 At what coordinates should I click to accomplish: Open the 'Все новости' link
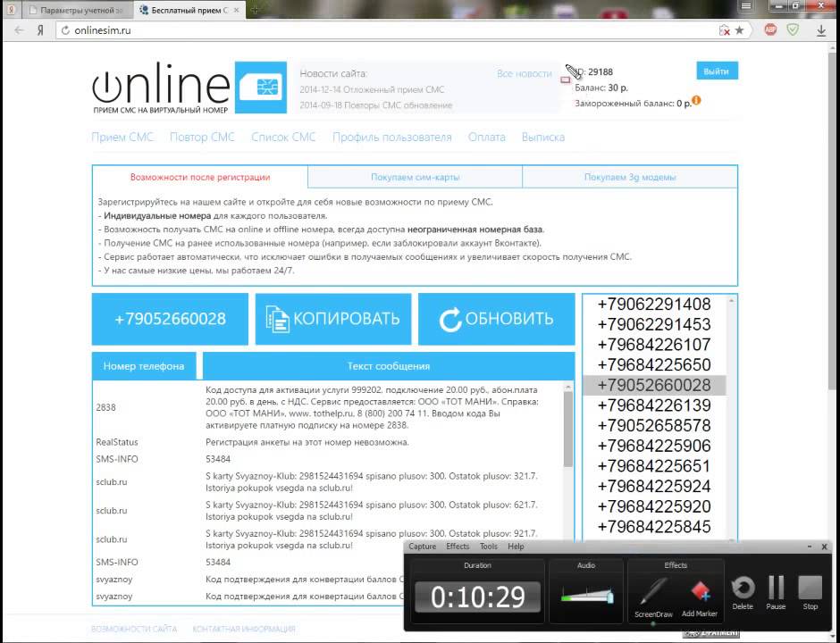pos(524,74)
